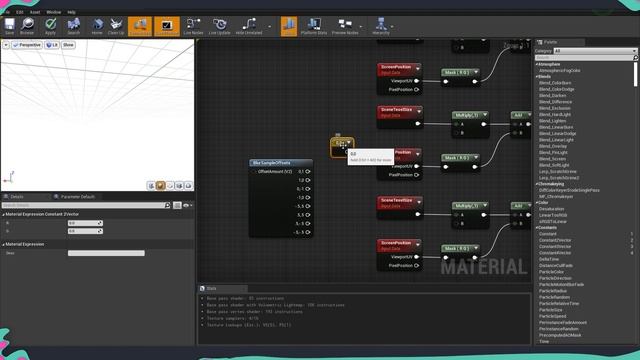Select Blend_Overlay in the palette

(553, 146)
